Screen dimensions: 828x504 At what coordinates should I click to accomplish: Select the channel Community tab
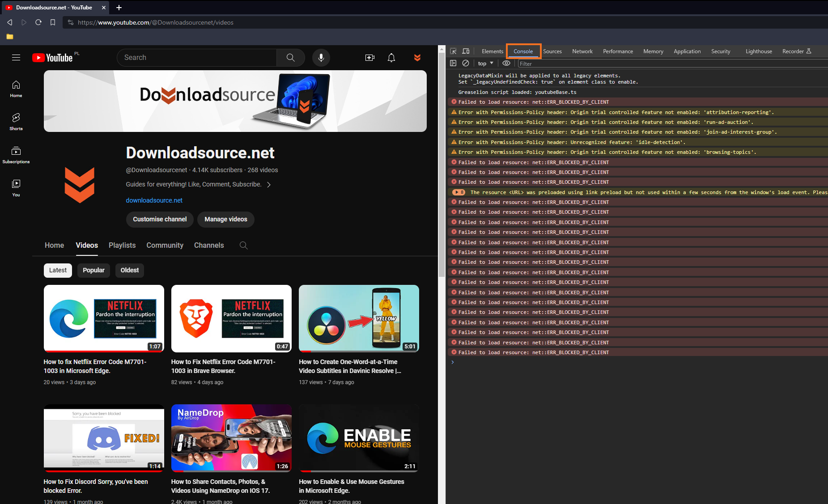[165, 246]
